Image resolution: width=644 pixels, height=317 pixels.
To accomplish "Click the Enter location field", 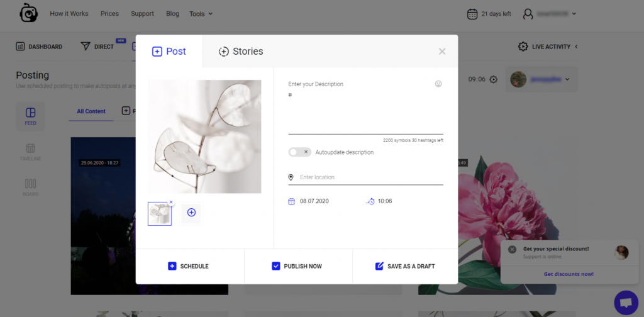I will coord(370,177).
